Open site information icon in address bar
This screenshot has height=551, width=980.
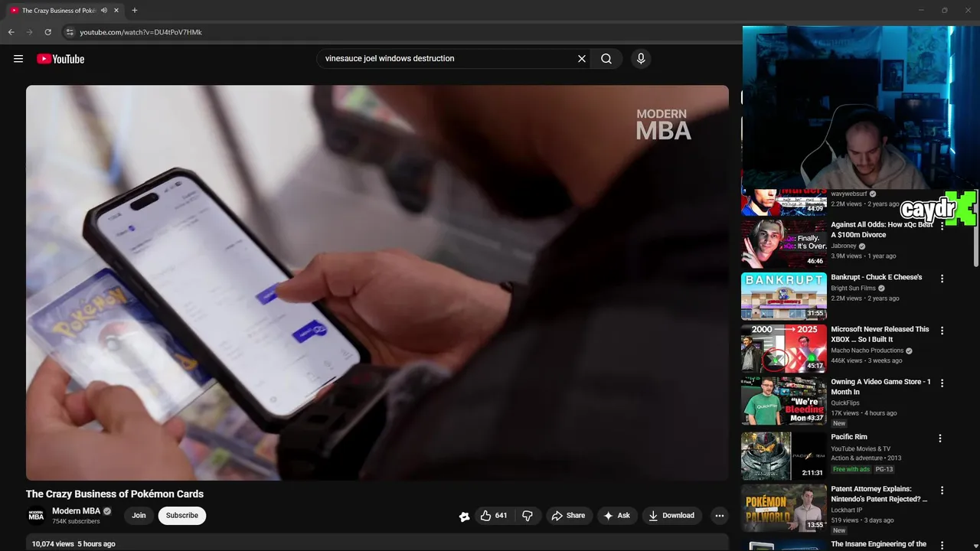pyautogui.click(x=69, y=32)
